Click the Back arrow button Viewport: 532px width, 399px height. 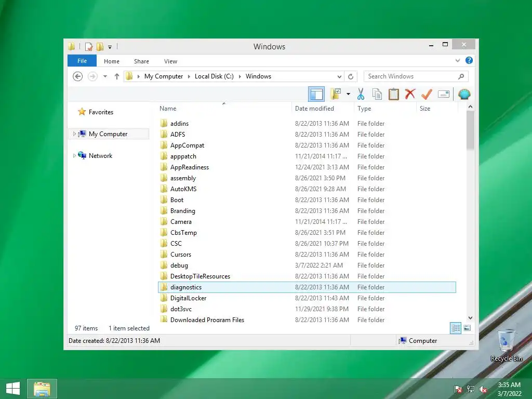78,76
